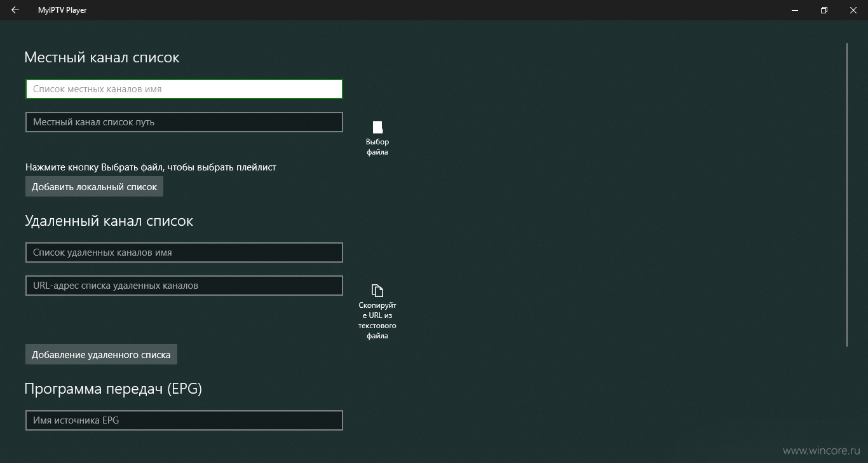Open the Выбор файла file picker icon

coord(377,127)
